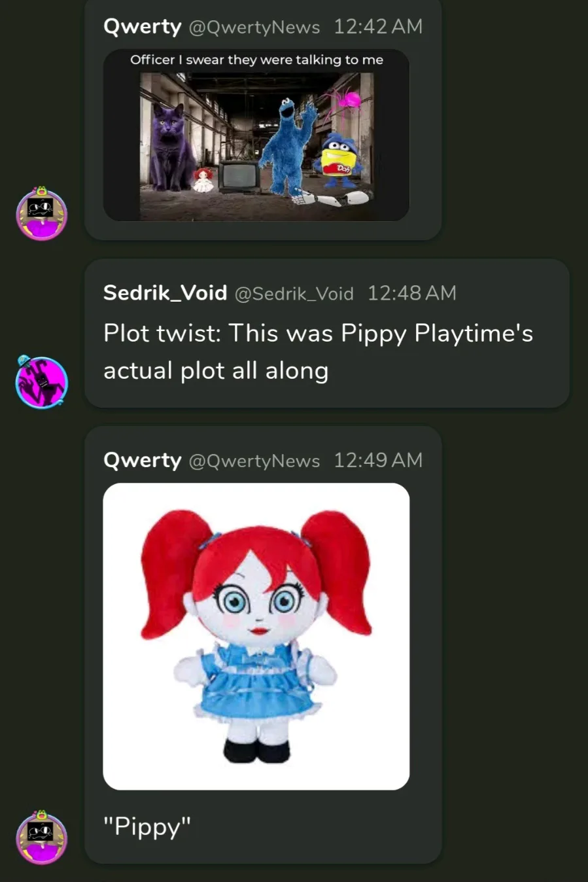Click the 12:48 AM timestamp
Screen dimensions: 588x882
point(412,293)
